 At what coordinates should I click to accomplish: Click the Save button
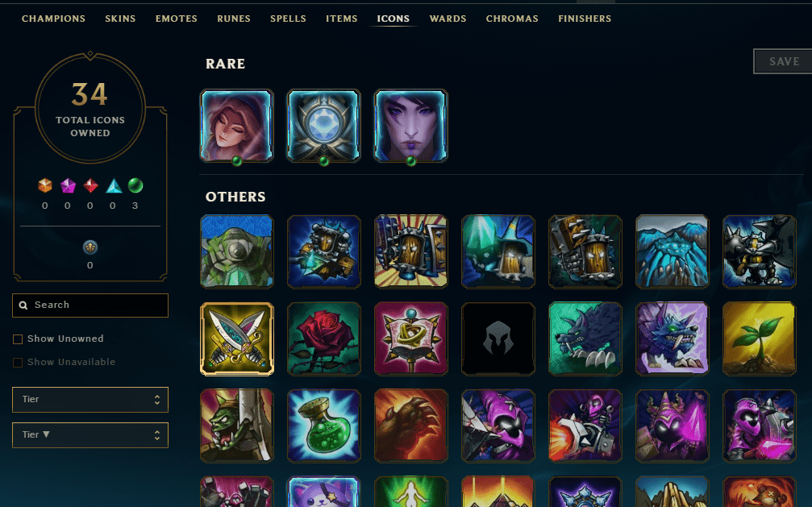pyautogui.click(x=783, y=61)
